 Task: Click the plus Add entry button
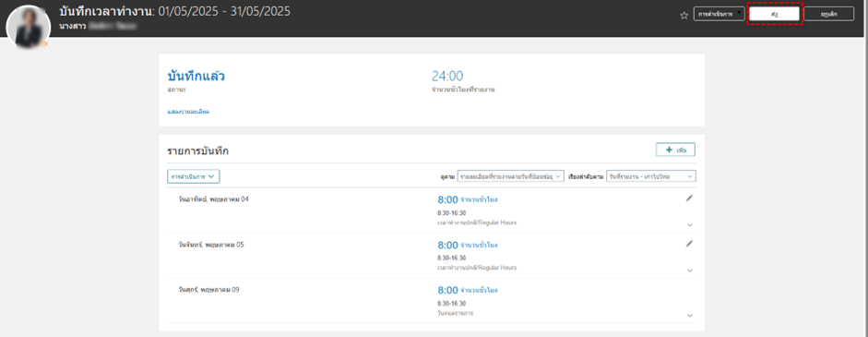(x=675, y=150)
